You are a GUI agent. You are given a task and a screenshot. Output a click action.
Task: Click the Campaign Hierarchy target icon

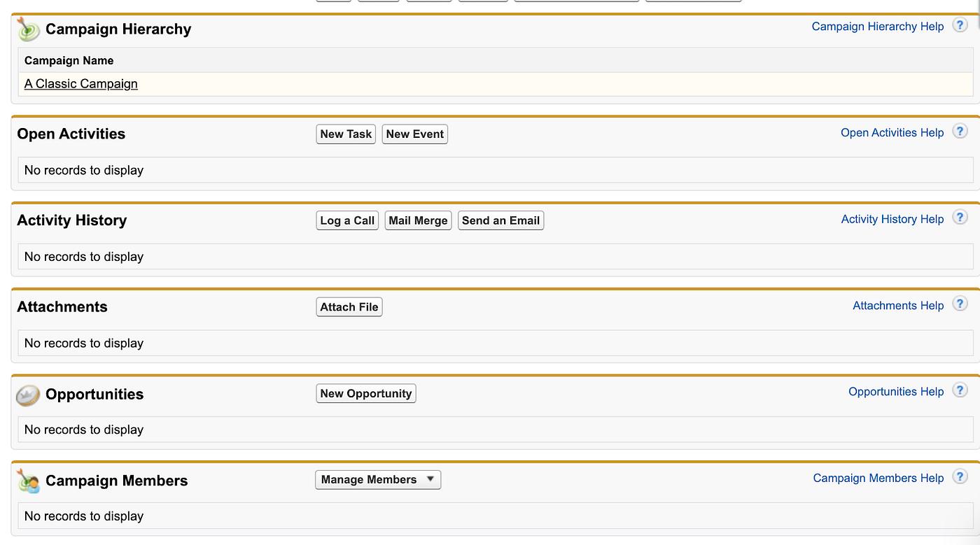(x=28, y=29)
